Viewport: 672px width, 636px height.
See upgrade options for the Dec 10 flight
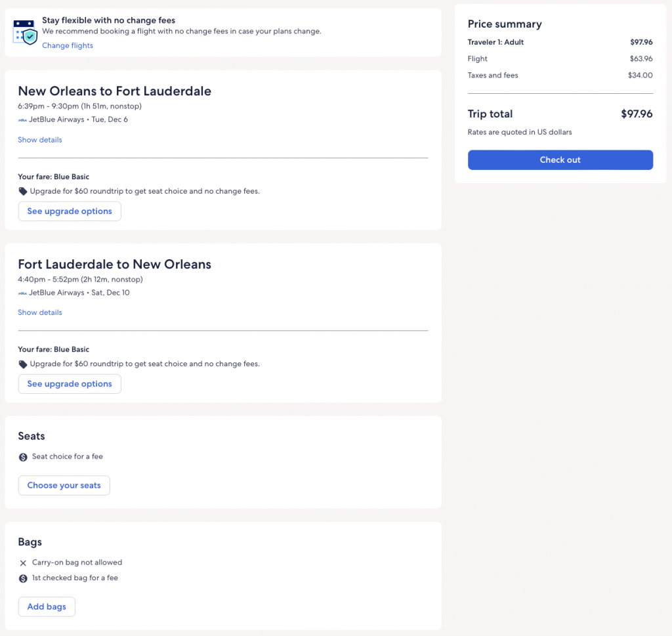pyautogui.click(x=70, y=384)
